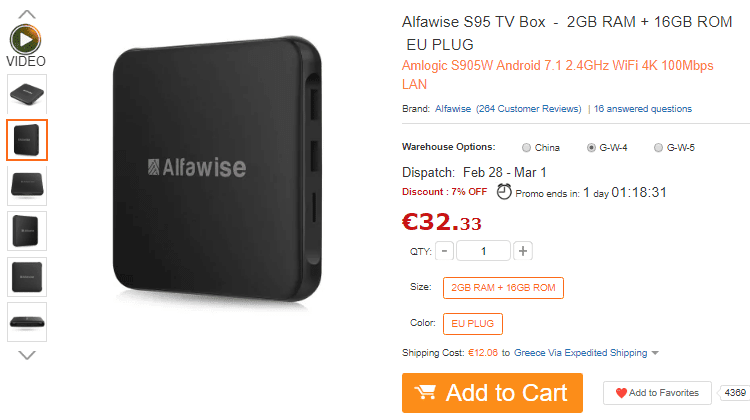Select the first angled box thumbnail
This screenshot has height=420, width=750.
(27, 94)
